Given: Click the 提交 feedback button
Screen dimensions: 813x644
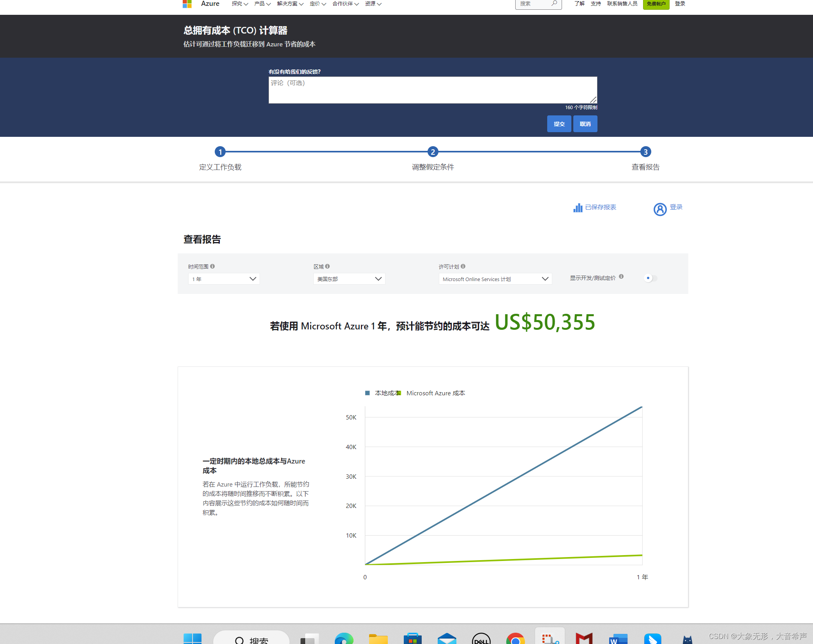Looking at the screenshot, I should (x=559, y=124).
